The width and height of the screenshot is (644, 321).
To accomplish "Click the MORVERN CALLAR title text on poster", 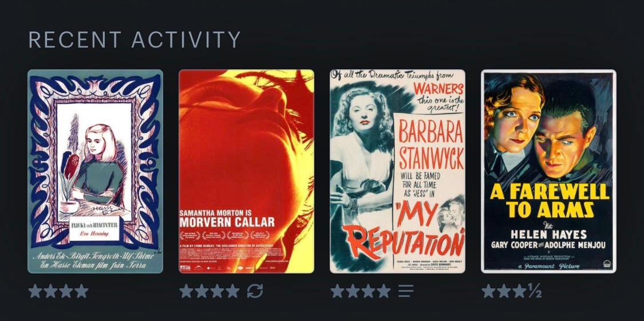I will [x=227, y=222].
